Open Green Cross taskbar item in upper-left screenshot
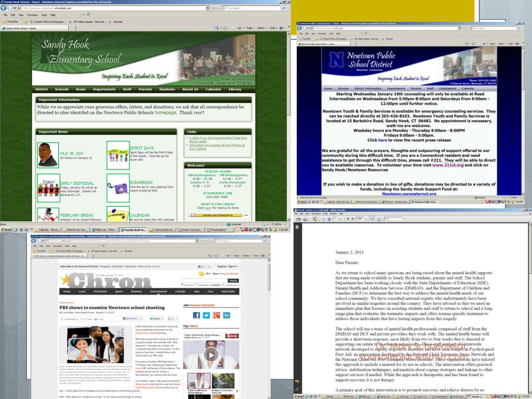Viewport: 532px width, 399px height. (191, 230)
